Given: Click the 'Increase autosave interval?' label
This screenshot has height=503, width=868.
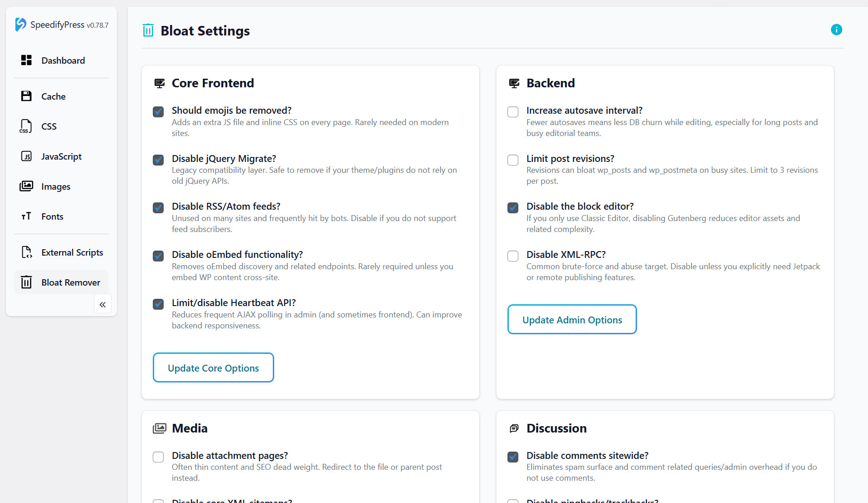Looking at the screenshot, I should [x=584, y=110].
